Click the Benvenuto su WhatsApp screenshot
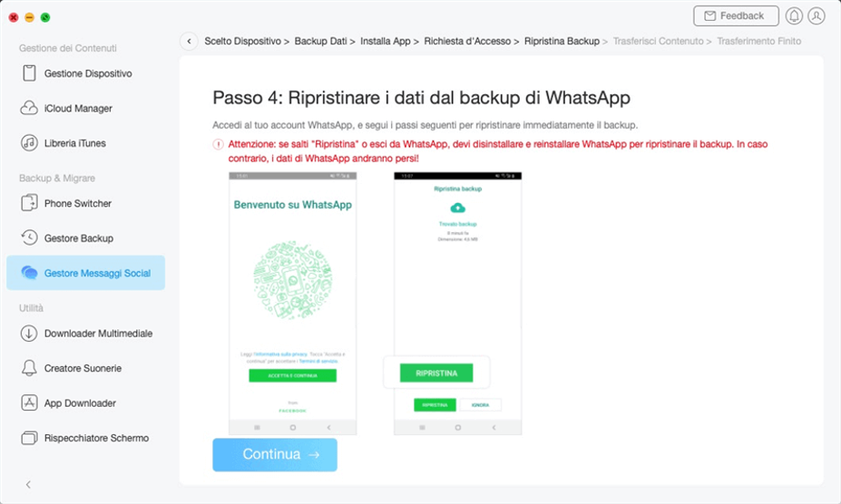This screenshot has width=841, height=504. (293, 303)
